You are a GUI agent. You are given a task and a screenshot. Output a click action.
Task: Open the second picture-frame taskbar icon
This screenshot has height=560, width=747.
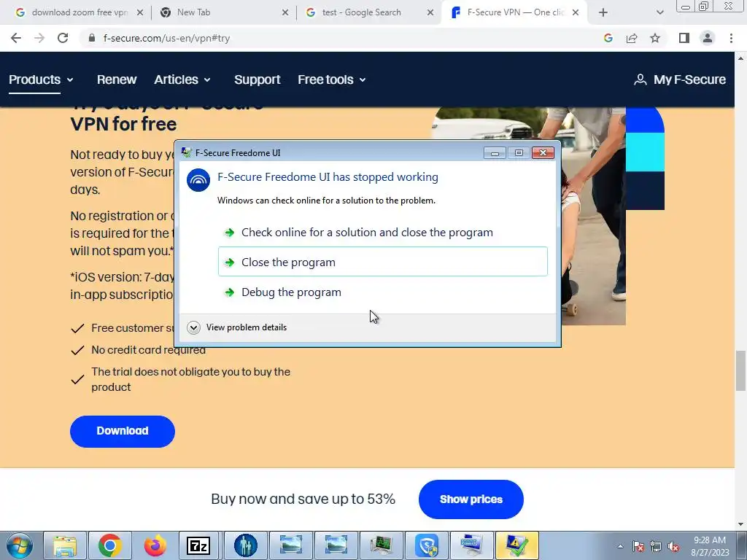tap(336, 545)
